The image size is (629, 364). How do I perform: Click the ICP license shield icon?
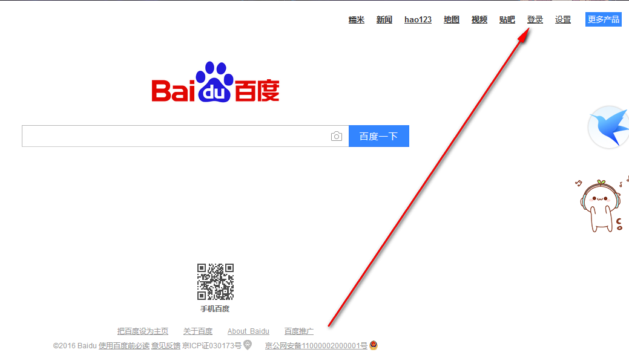point(248,345)
